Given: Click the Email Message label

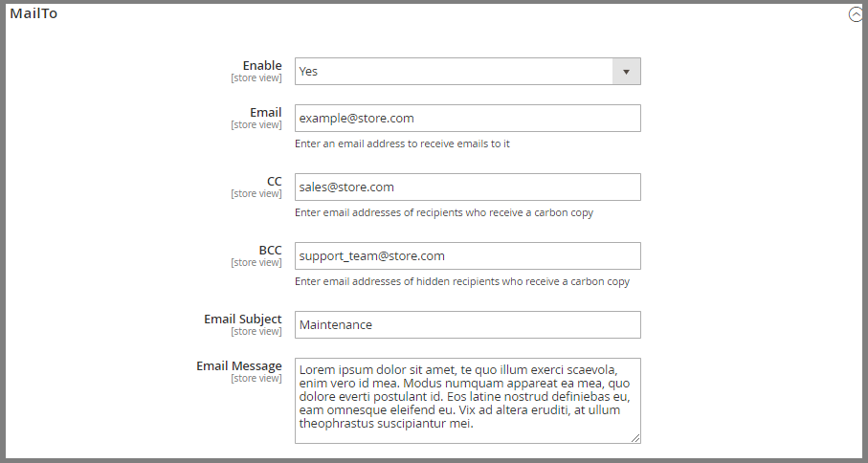Looking at the screenshot, I should pyautogui.click(x=238, y=365).
